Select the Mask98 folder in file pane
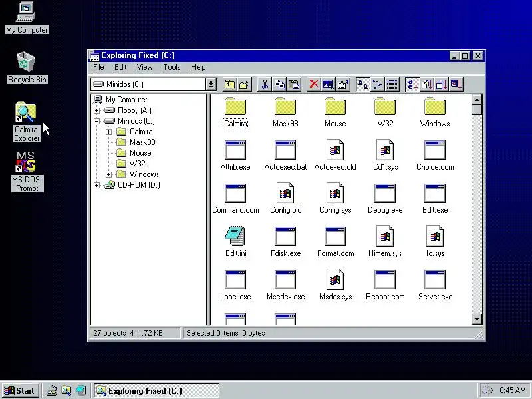 285,112
